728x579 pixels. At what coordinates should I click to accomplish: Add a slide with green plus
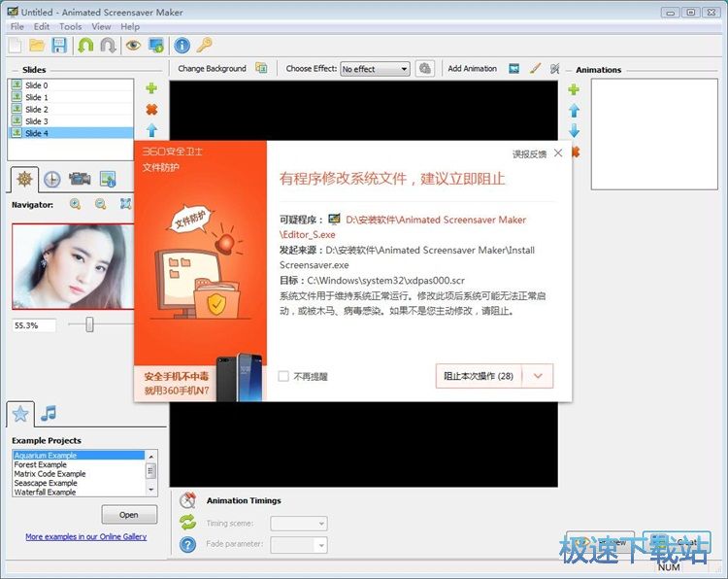tap(151, 87)
